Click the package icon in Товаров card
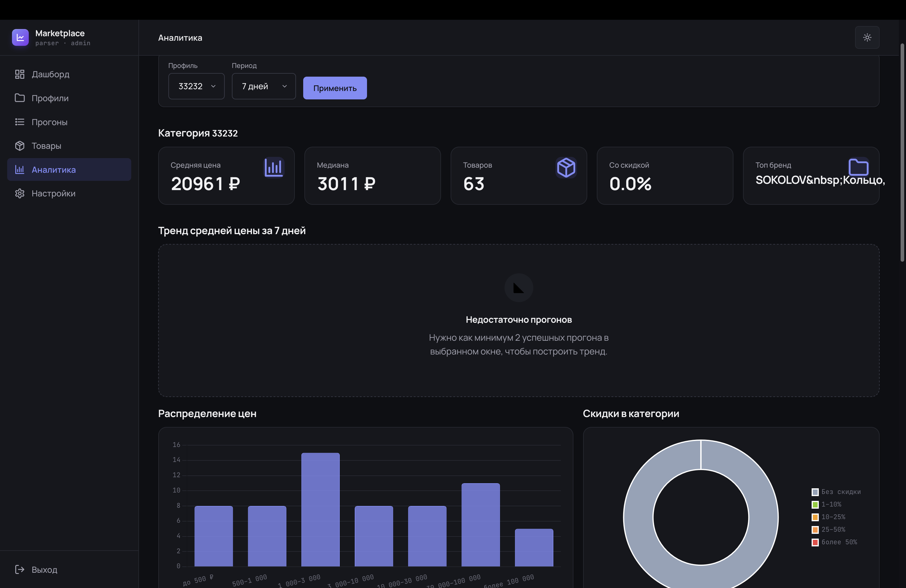This screenshot has height=588, width=906. [x=567, y=167]
